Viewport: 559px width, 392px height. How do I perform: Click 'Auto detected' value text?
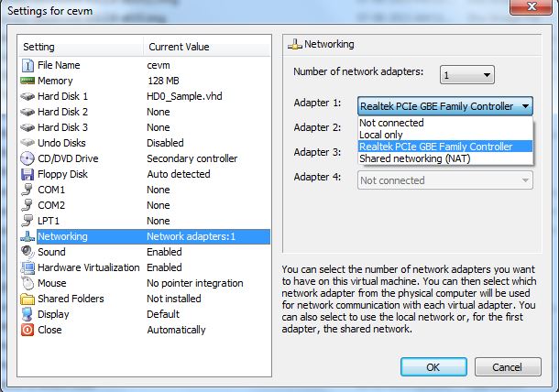(x=179, y=174)
